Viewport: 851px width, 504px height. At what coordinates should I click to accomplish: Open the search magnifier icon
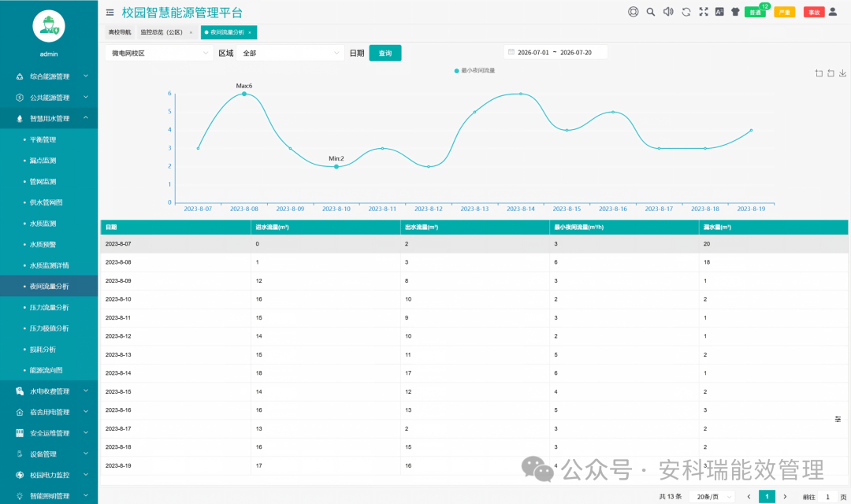(x=650, y=11)
